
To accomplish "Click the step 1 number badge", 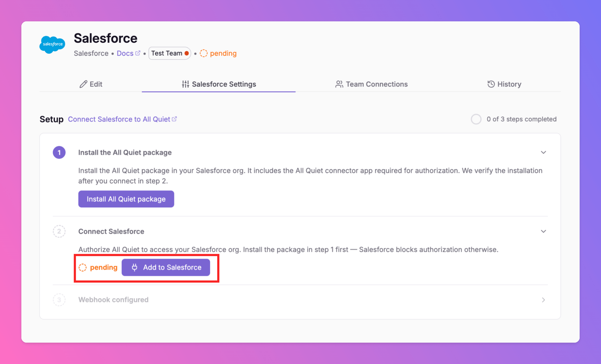I will coord(59,152).
